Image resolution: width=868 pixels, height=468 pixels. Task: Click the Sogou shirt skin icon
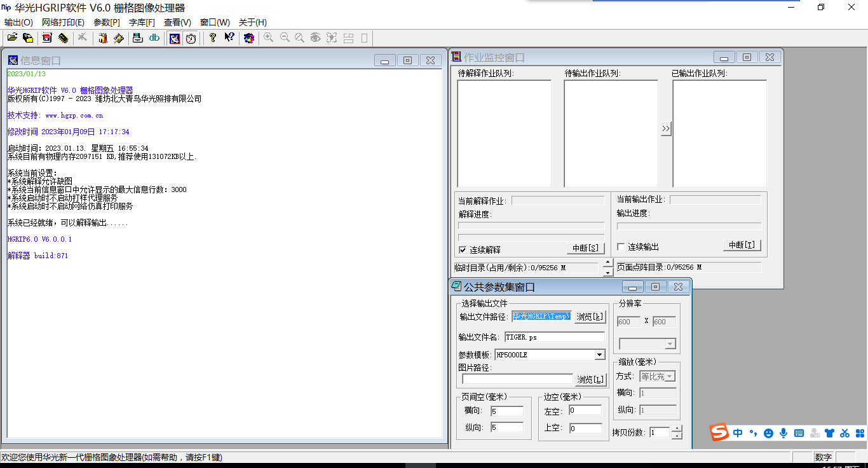tap(829, 433)
